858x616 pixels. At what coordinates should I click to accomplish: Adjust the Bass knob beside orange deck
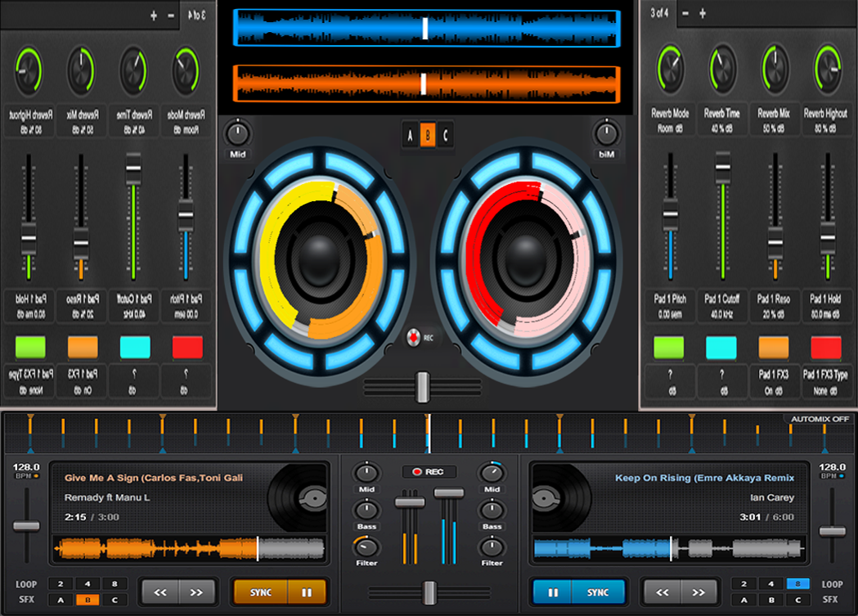[x=366, y=510]
